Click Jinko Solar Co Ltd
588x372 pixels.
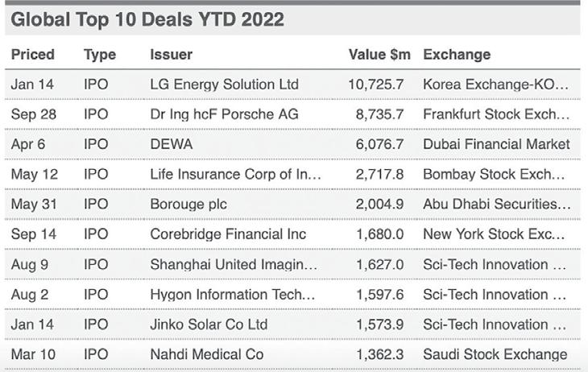(x=207, y=324)
